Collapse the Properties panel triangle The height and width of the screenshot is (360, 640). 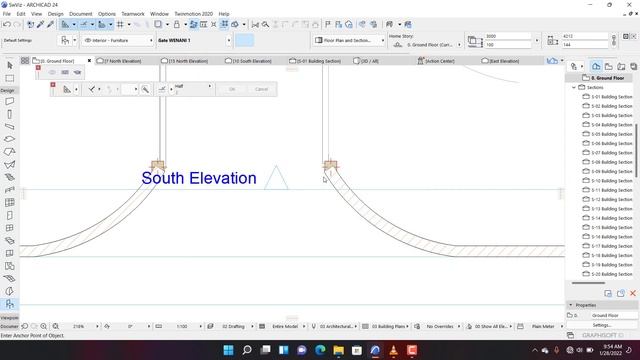[x=571, y=305]
